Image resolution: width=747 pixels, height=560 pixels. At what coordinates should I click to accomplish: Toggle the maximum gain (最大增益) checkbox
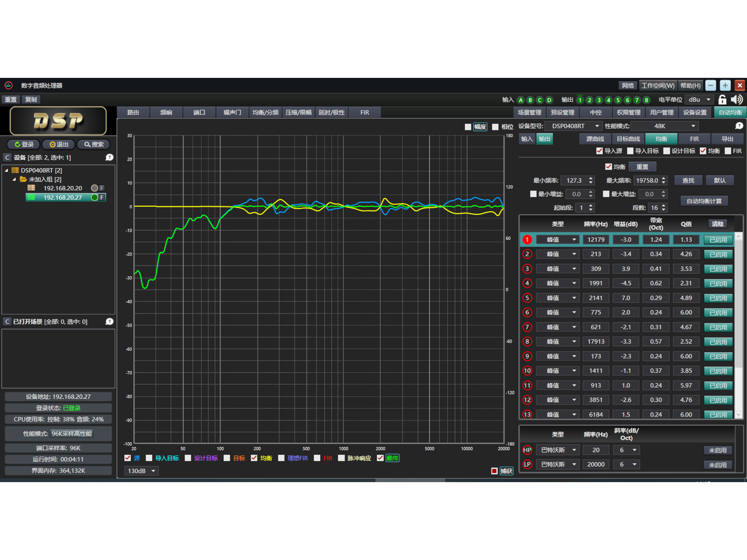coord(606,194)
